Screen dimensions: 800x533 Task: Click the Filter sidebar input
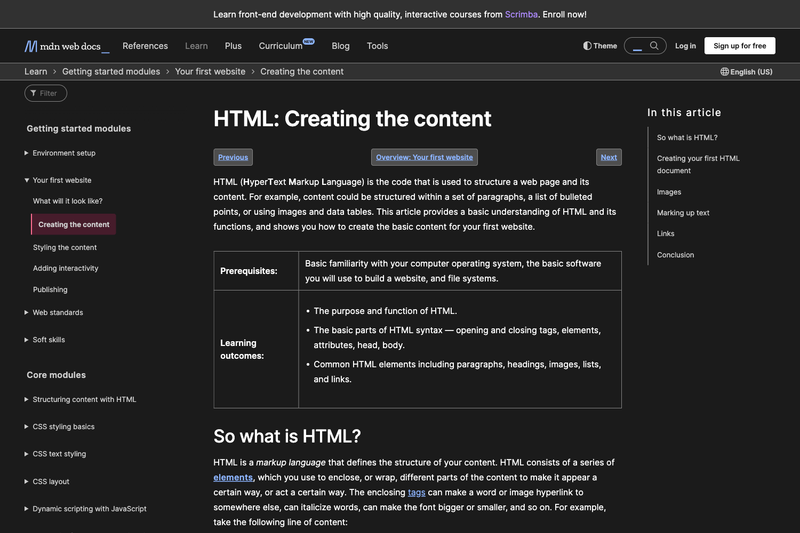click(45, 93)
